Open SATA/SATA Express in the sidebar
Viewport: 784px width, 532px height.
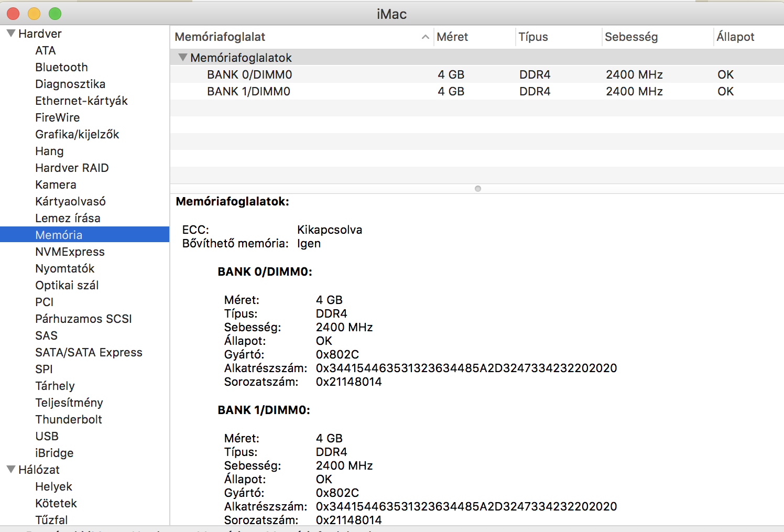tap(89, 352)
